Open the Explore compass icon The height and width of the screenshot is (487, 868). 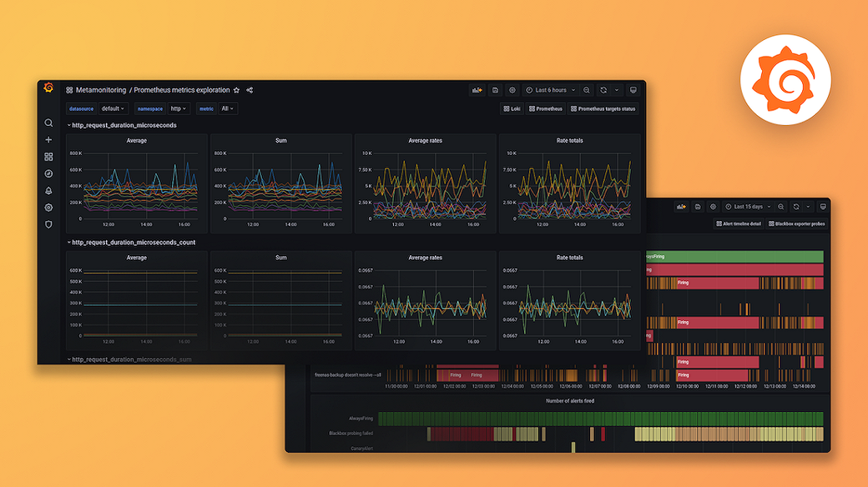point(48,173)
